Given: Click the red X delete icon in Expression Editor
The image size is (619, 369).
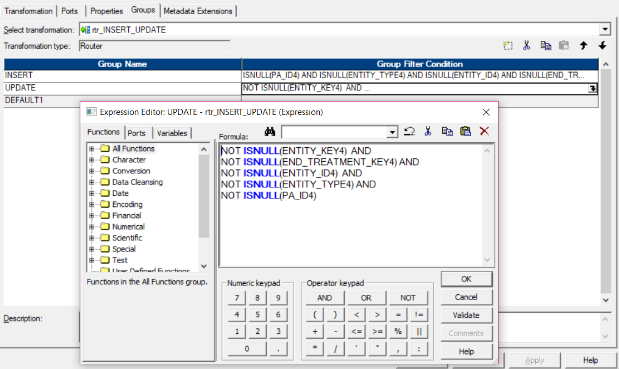Looking at the screenshot, I should pos(484,131).
